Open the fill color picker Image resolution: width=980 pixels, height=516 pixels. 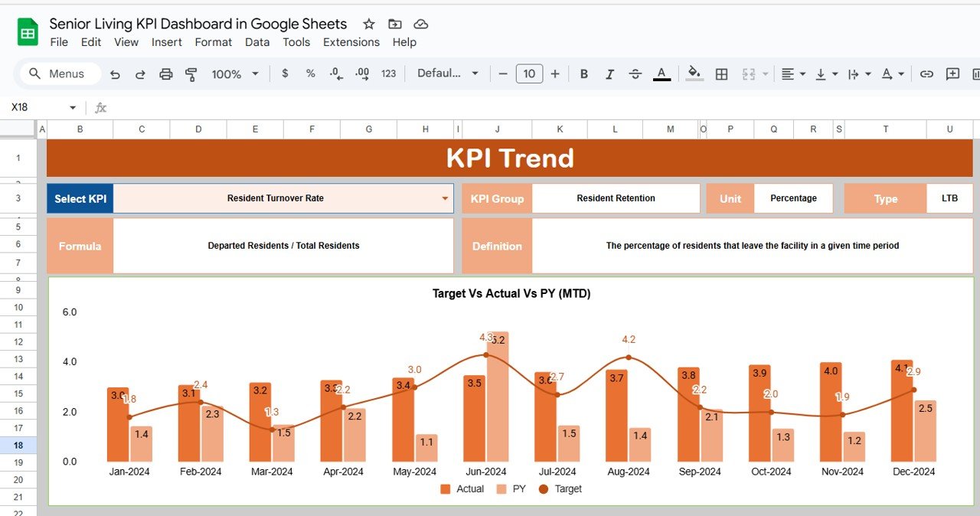pos(694,73)
